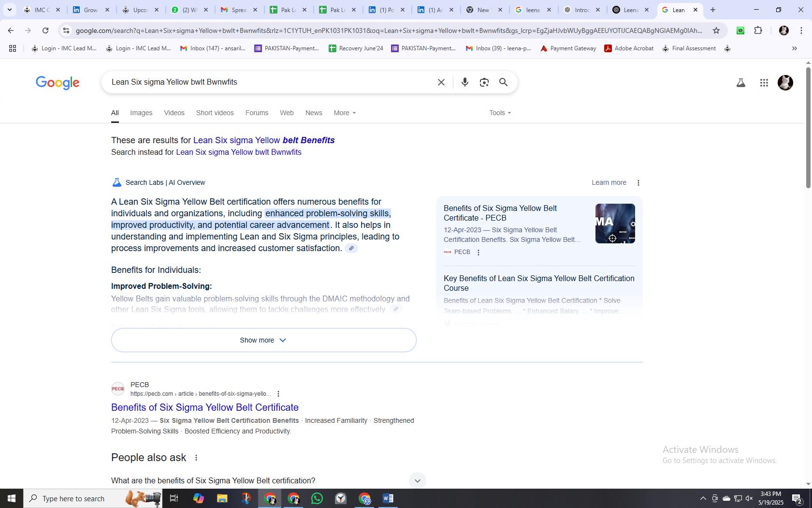Viewport: 812px width, 508px height.
Task: Open the Windows Start menu
Action: [12, 498]
